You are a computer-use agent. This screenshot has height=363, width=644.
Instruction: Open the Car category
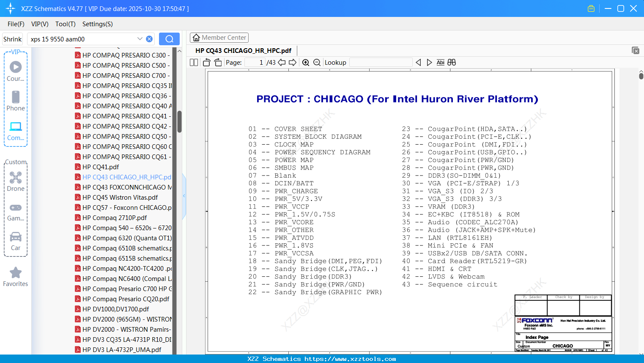(16, 241)
